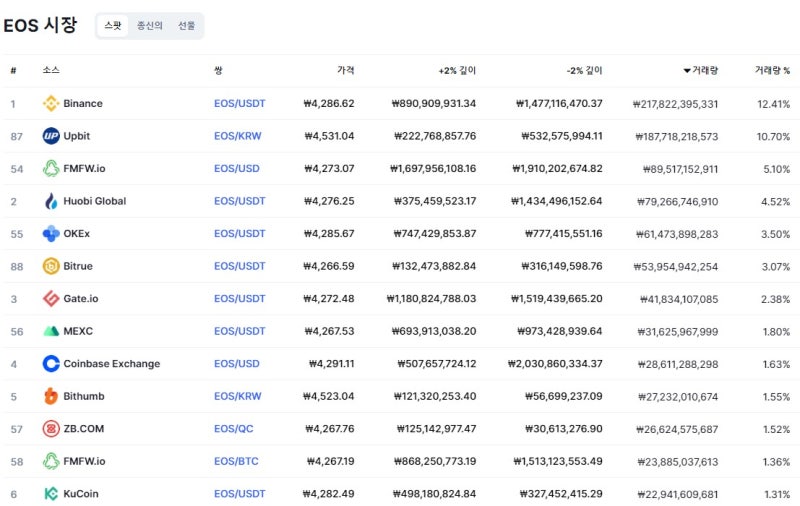Click depth value ₩1,697,956,108.16
This screenshot has height=506, width=800.
433,169
